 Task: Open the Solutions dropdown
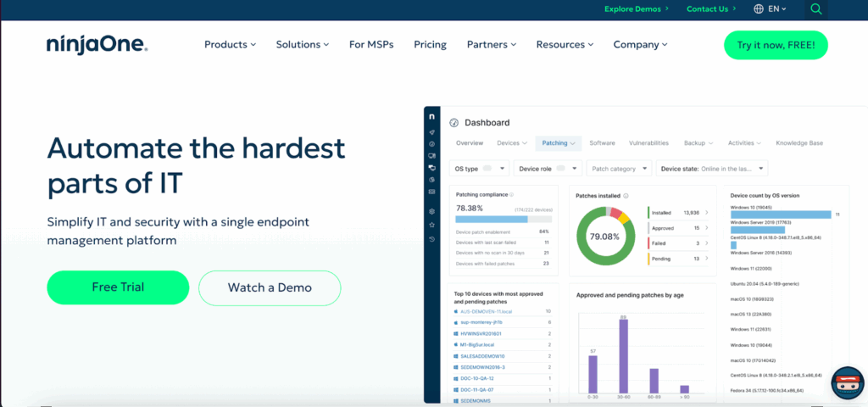pos(303,45)
